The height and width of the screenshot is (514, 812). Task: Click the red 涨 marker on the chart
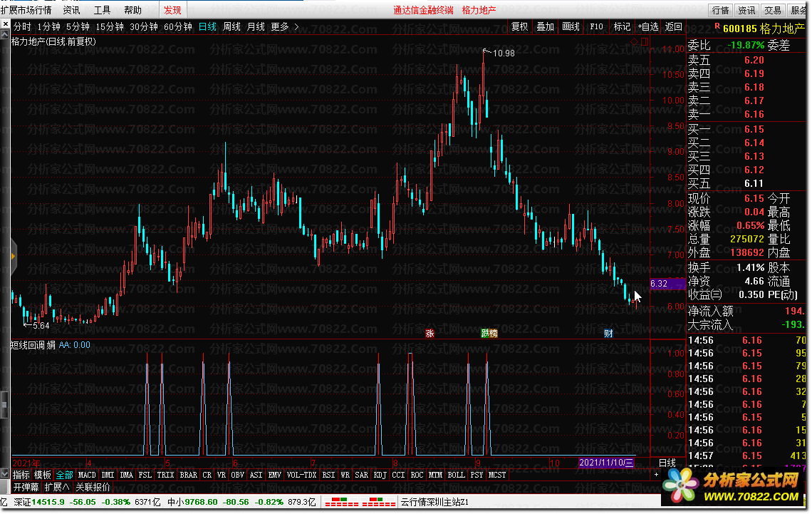pyautogui.click(x=430, y=333)
